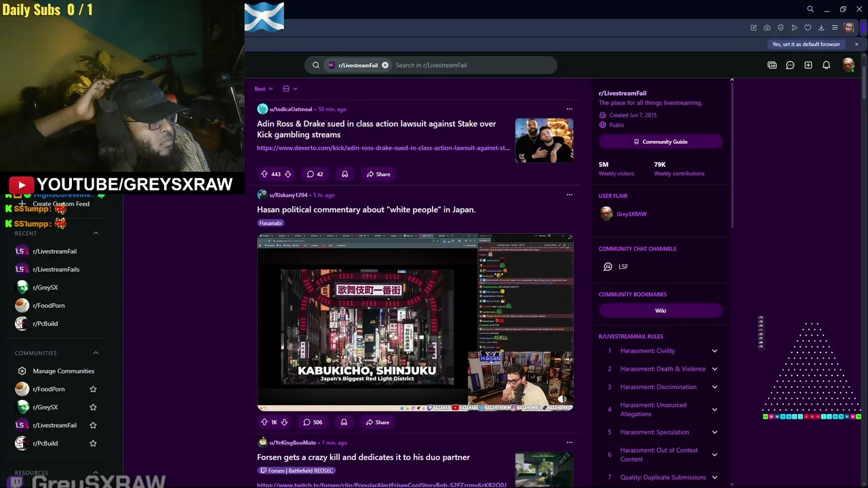
Task: Open Manage Communities gear item
Action: tap(56, 371)
